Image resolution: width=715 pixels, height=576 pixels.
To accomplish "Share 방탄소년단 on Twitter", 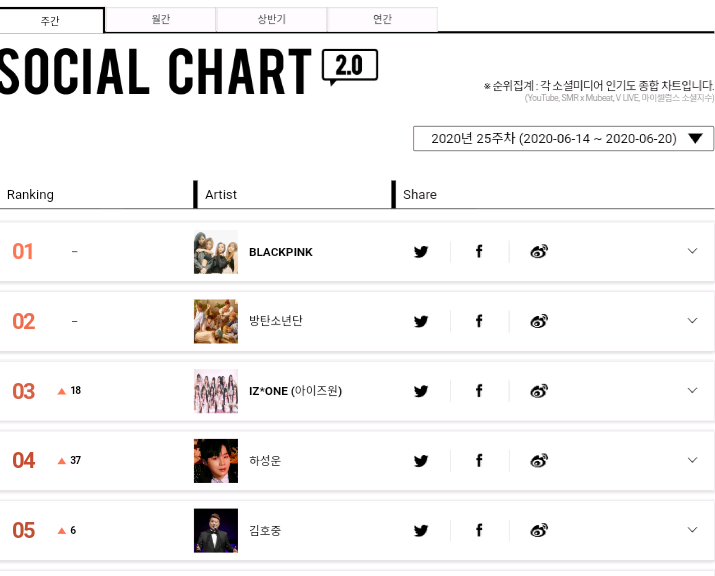I will pos(421,321).
